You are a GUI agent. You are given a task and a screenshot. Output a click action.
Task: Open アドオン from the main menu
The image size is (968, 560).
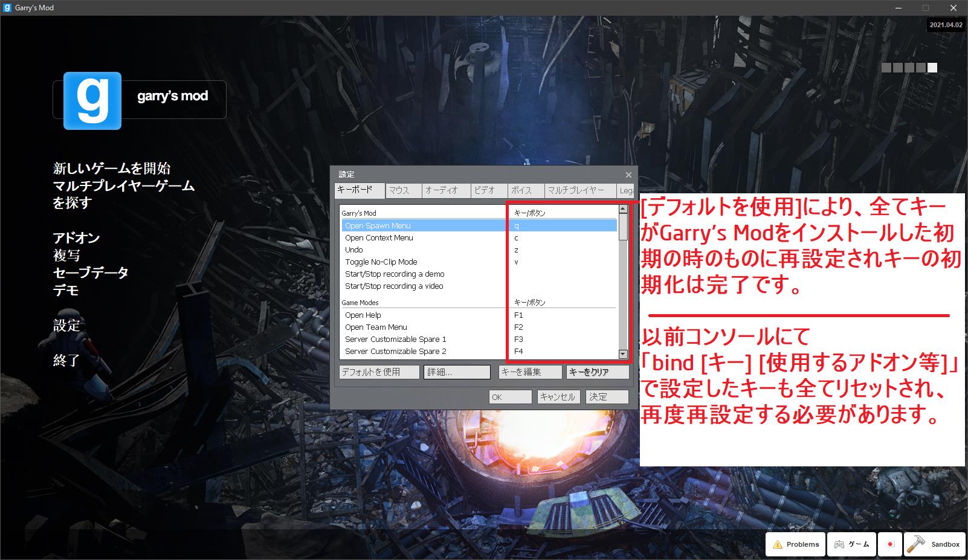point(76,237)
